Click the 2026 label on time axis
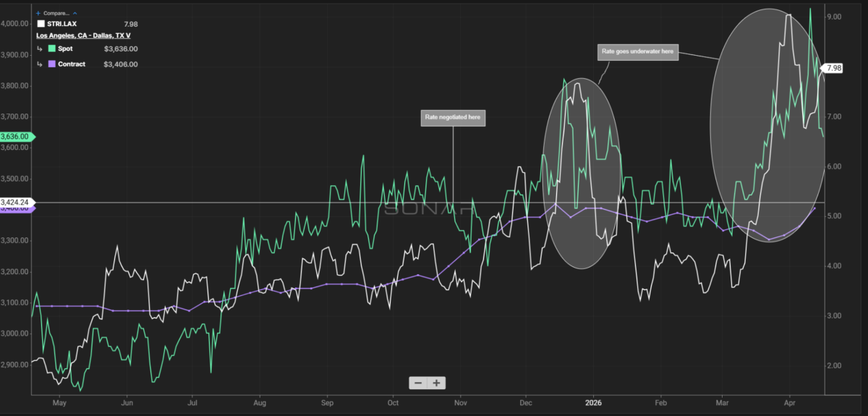The image size is (868, 416). 593,402
